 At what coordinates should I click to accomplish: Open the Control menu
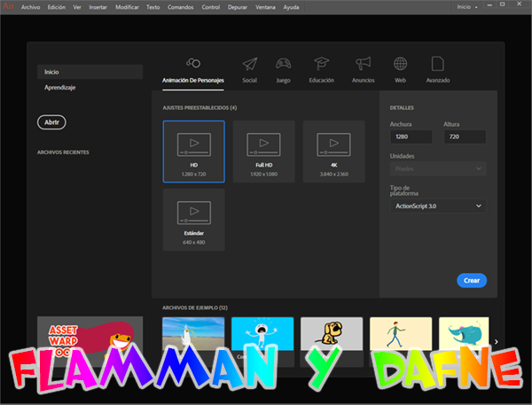(211, 7)
